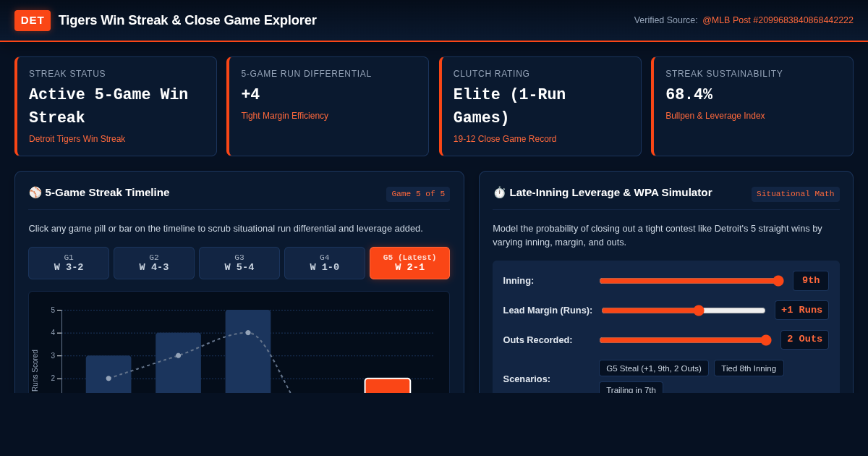
Task: Click the Clutch Rating card
Action: click(x=540, y=106)
